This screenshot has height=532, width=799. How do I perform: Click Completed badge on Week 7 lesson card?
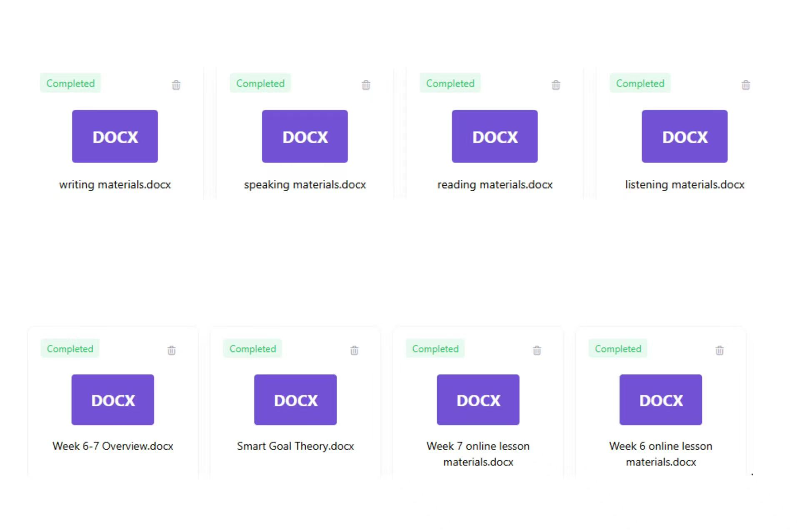point(435,348)
